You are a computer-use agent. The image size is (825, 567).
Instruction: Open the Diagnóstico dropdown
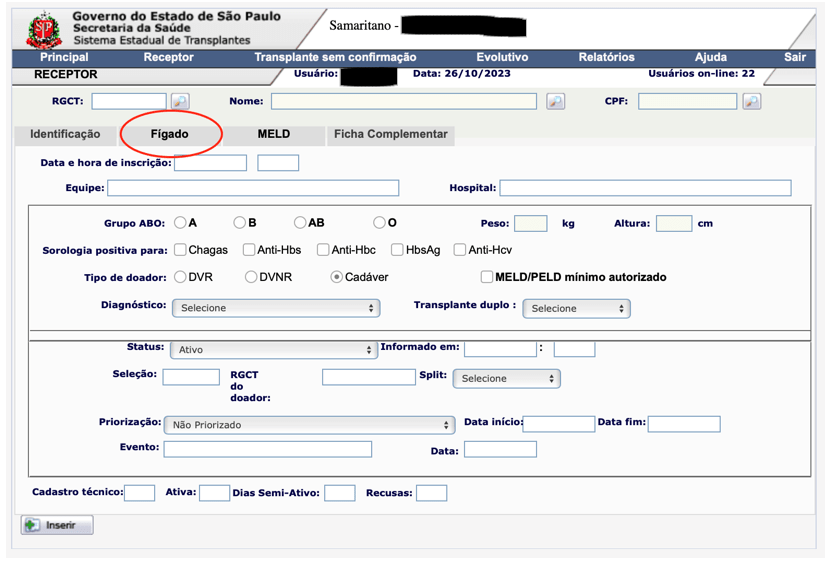(x=275, y=308)
